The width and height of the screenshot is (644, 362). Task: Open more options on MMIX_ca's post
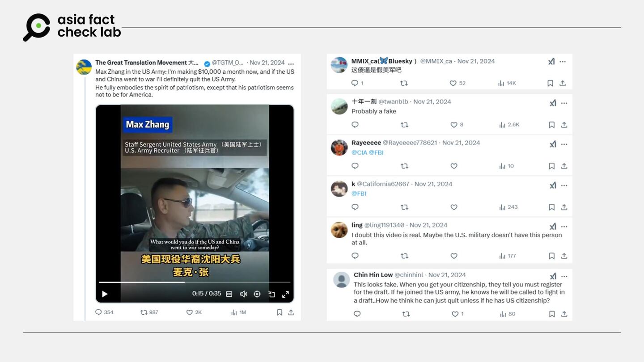pyautogui.click(x=563, y=61)
